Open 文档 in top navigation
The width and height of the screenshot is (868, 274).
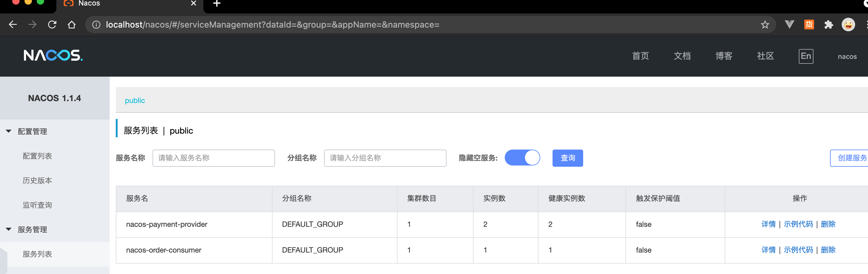[x=682, y=56]
